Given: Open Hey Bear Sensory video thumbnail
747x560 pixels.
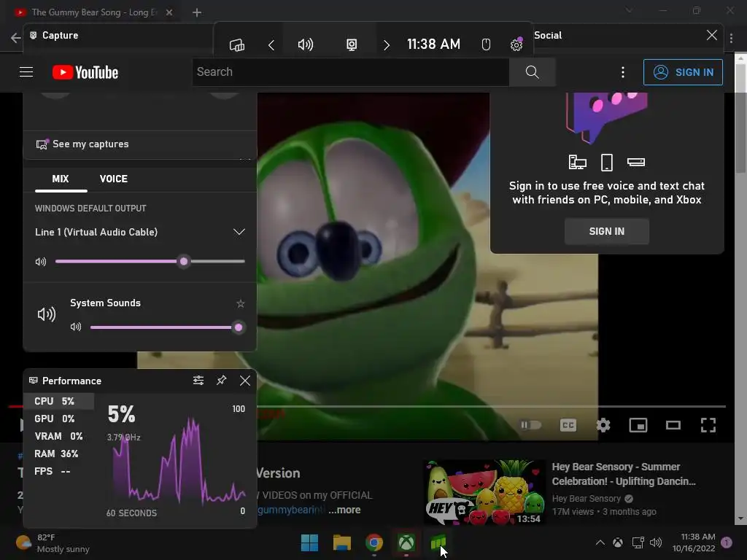Looking at the screenshot, I should pyautogui.click(x=484, y=492).
